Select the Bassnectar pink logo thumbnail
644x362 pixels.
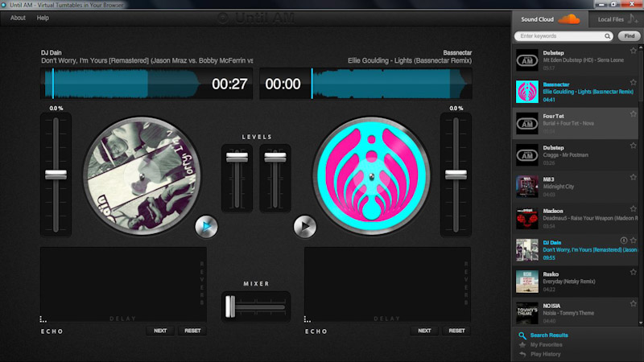point(527,92)
